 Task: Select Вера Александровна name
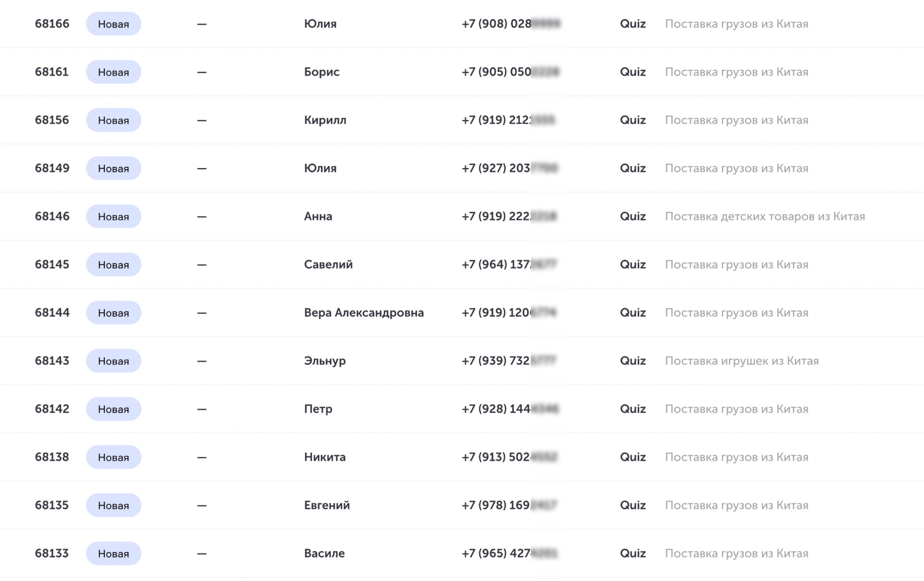[364, 313]
